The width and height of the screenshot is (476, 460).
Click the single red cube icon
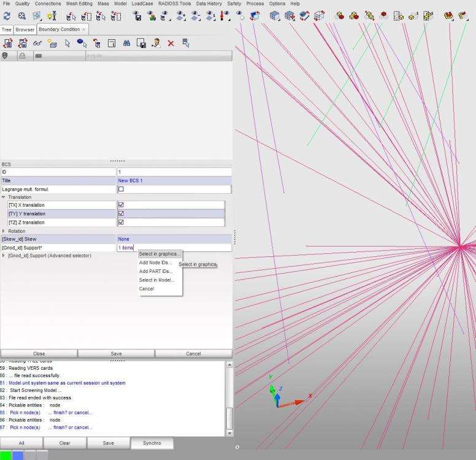tap(384, 16)
